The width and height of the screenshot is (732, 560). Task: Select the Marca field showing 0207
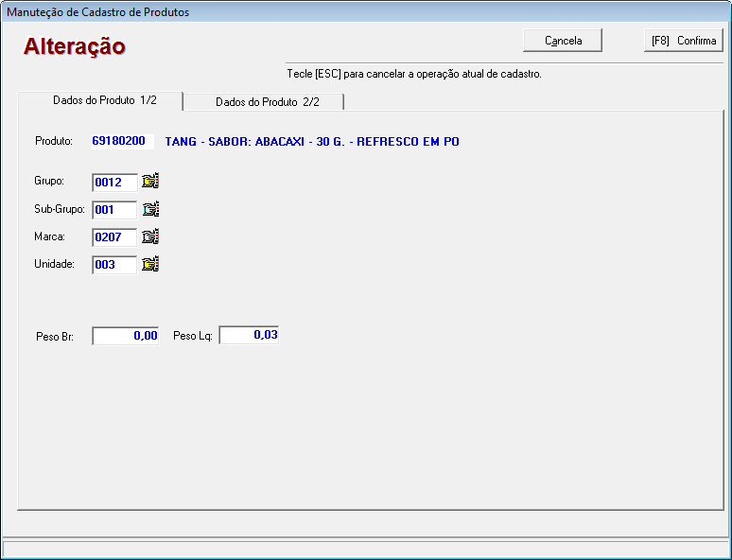click(x=114, y=237)
